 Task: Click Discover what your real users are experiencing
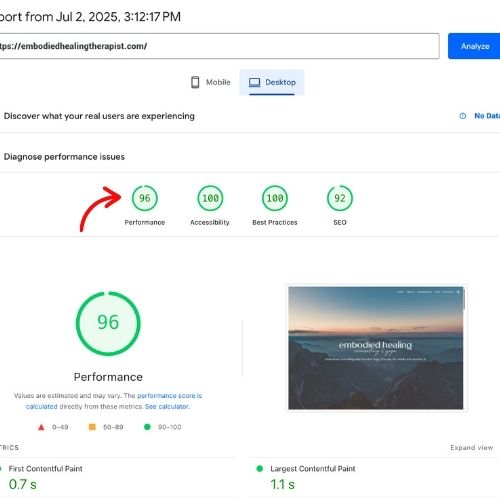coord(99,116)
